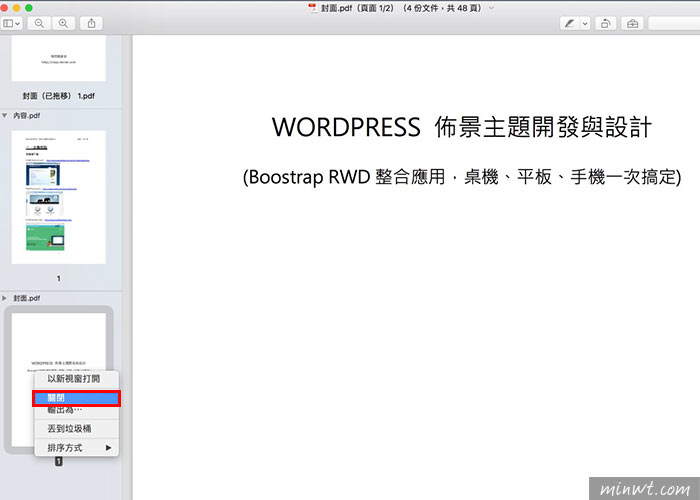The height and width of the screenshot is (500, 700).
Task: Choose 丟到垃圾桶 in context menu
Action: tap(76, 429)
